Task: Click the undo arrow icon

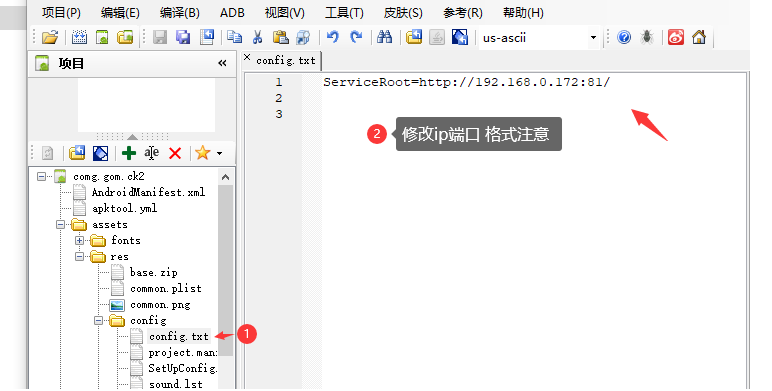Action: tap(333, 37)
